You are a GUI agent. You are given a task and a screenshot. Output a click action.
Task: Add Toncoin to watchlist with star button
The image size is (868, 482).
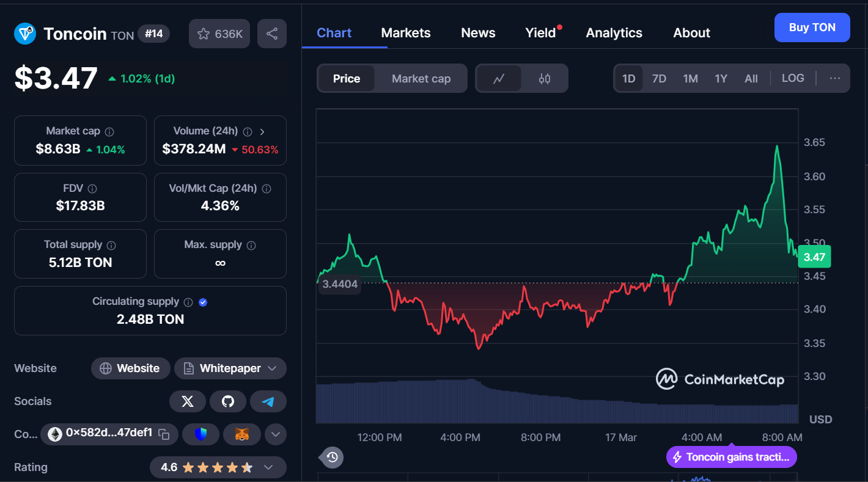click(219, 34)
